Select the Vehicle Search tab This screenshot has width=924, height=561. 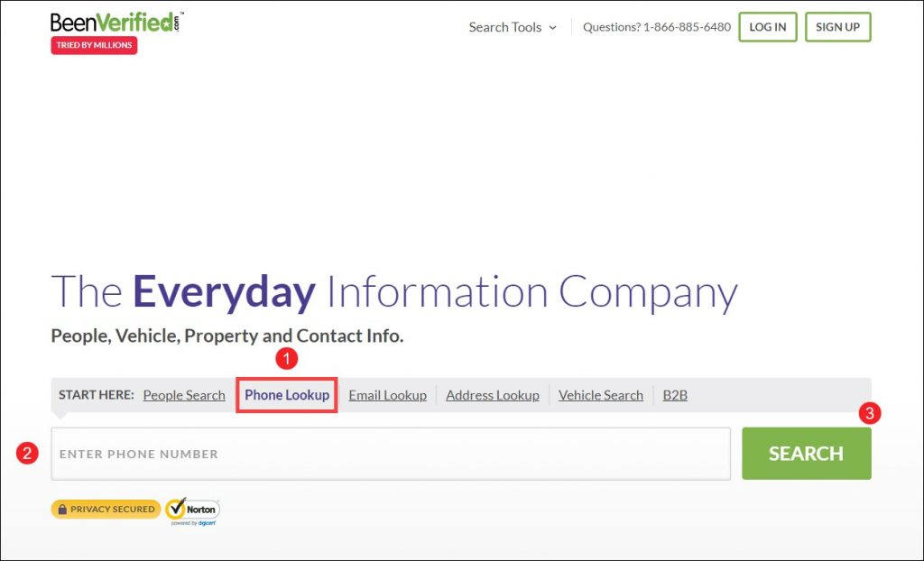point(600,395)
